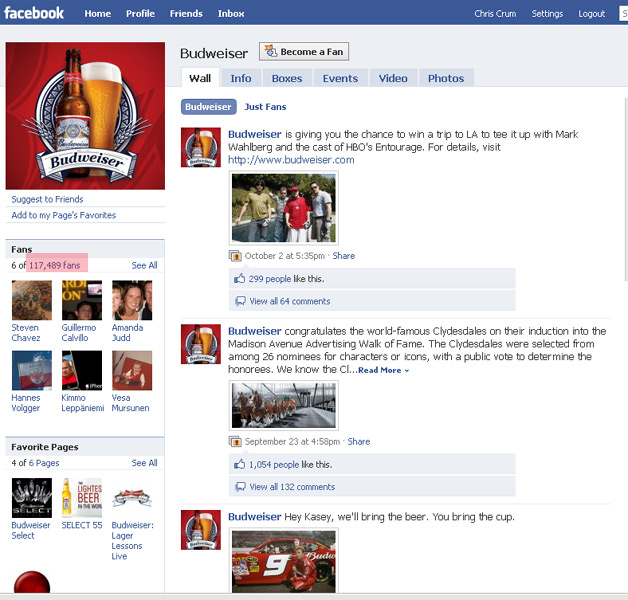Click photo icon next to October 2 timestamp
This screenshot has height=600, width=628.
pyautogui.click(x=236, y=256)
